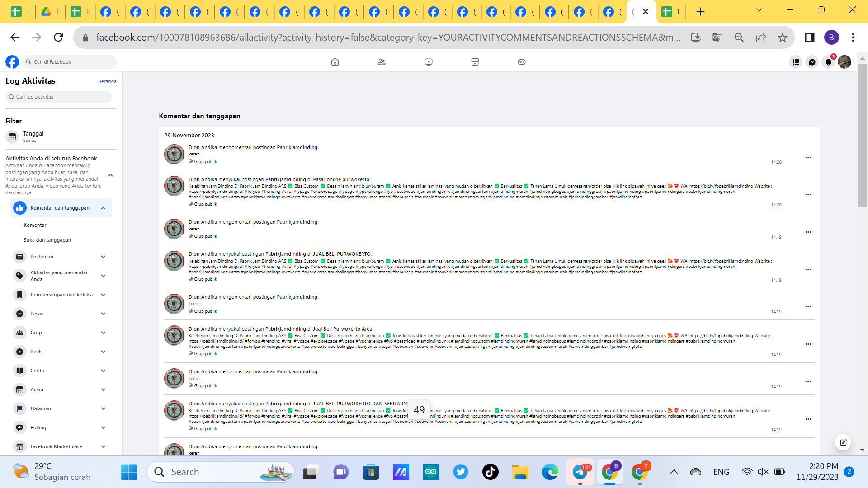Image resolution: width=868 pixels, height=488 pixels.
Task: Open the Marketplace icon in top navigation
Action: click(475, 62)
